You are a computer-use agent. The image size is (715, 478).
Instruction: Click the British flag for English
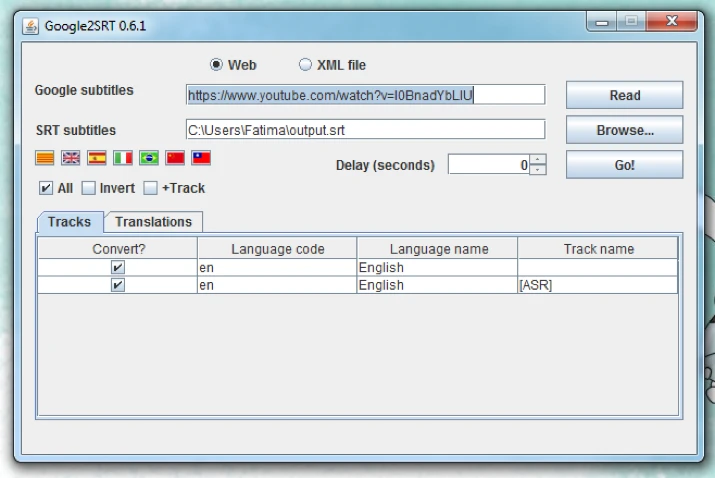click(x=70, y=158)
